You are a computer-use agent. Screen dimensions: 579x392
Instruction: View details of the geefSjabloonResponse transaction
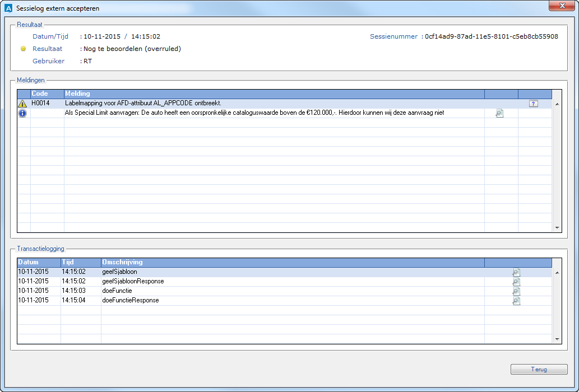click(516, 282)
